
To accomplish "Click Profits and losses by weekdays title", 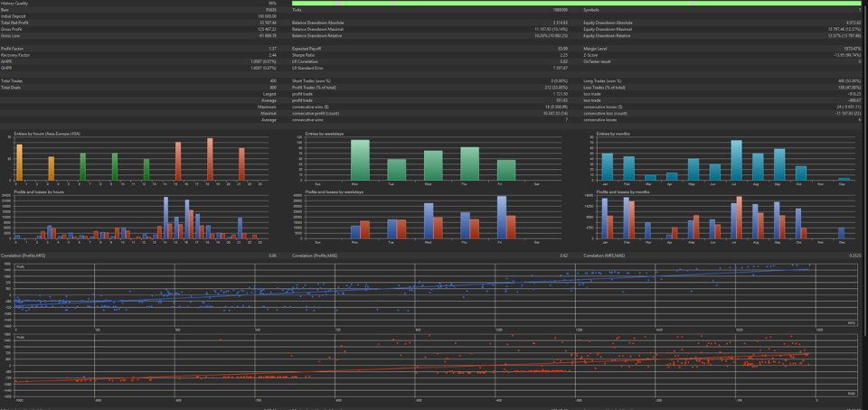I will (x=335, y=191).
